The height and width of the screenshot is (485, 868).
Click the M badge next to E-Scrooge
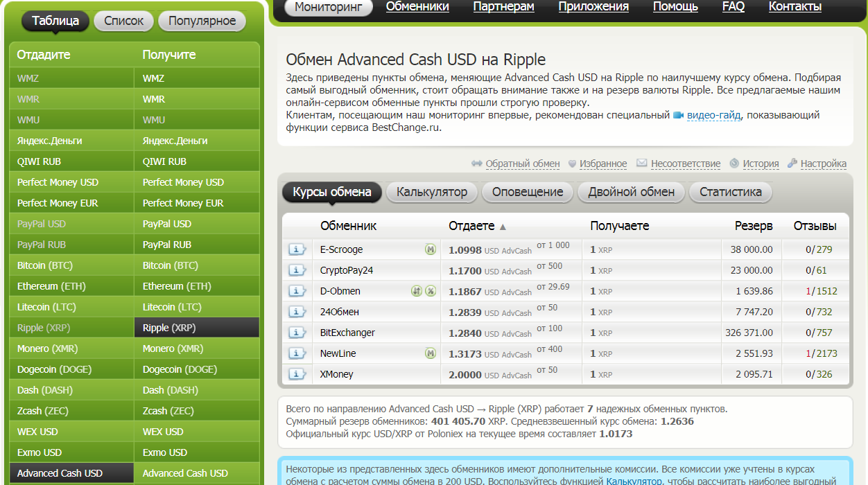tap(431, 249)
